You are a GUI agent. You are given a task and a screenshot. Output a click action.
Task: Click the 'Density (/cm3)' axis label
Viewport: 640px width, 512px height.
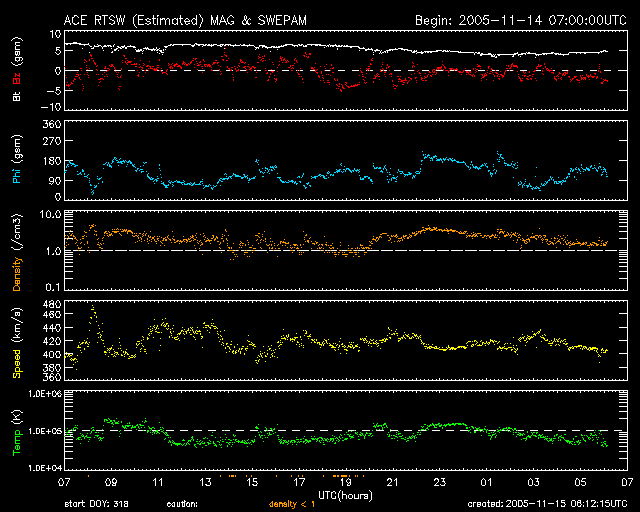17,252
